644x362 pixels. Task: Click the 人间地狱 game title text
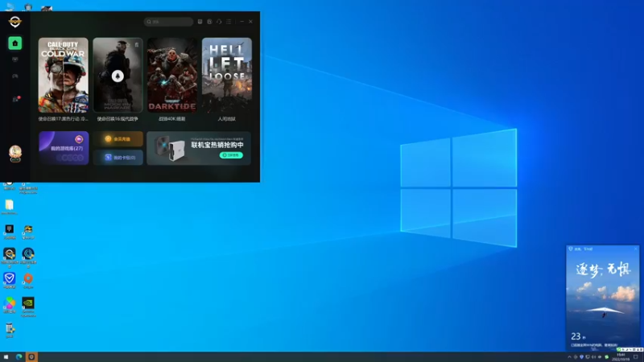click(x=227, y=119)
